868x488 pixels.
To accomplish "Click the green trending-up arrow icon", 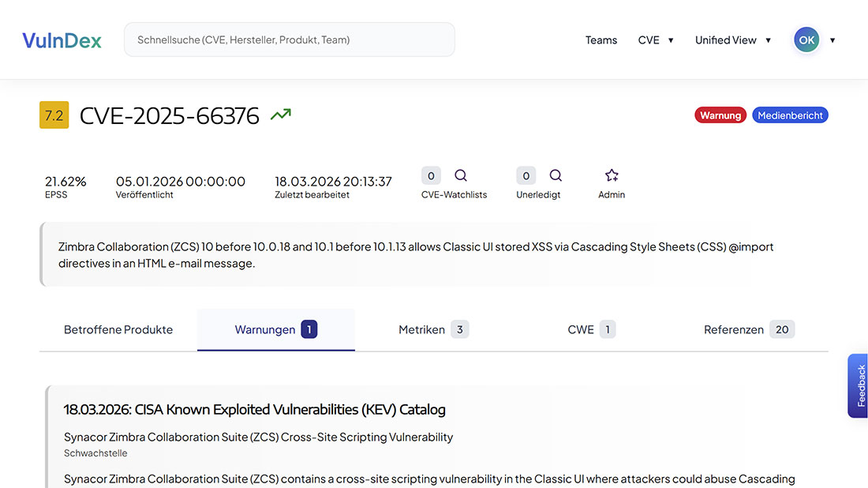I will click(x=281, y=114).
